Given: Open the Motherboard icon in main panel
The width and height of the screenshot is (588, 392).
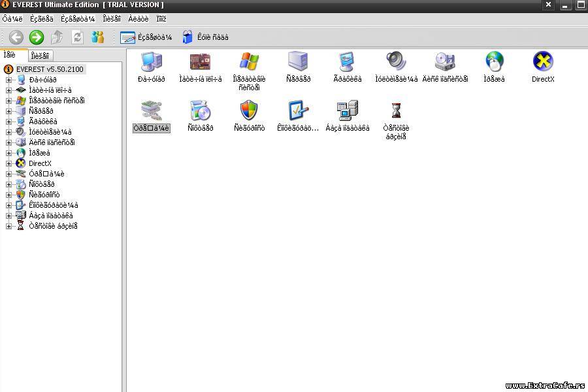Looking at the screenshot, I should coord(200,62).
